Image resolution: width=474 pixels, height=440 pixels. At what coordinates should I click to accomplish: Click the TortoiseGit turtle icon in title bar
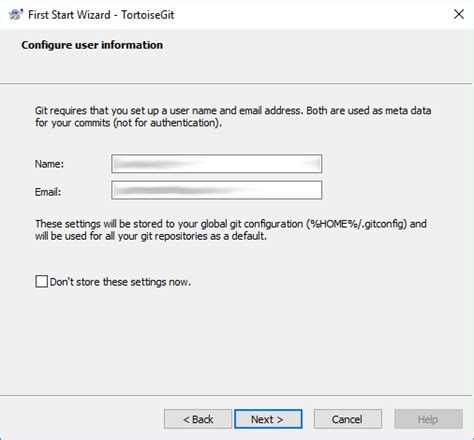point(16,15)
